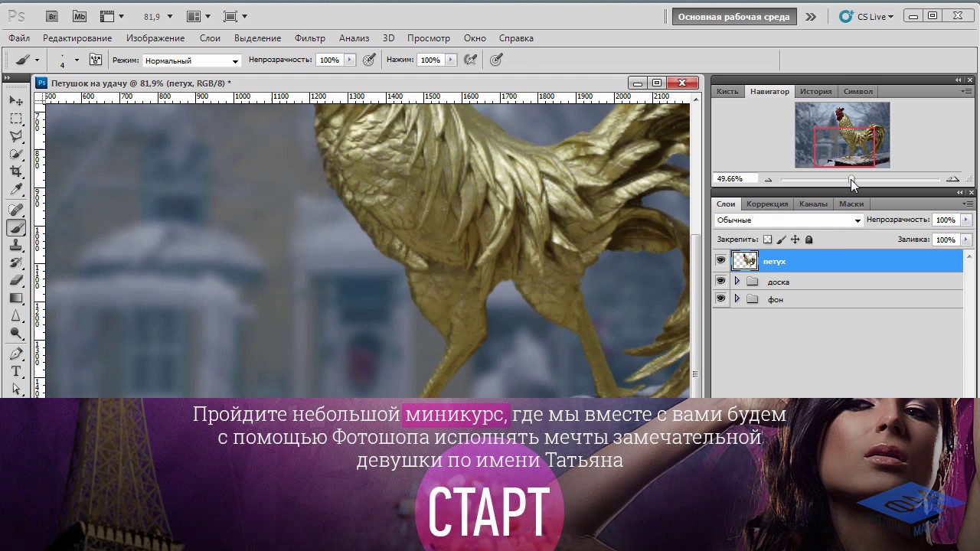The height and width of the screenshot is (551, 980).
Task: Select the Polygonal Lasso tool
Action: 16,136
